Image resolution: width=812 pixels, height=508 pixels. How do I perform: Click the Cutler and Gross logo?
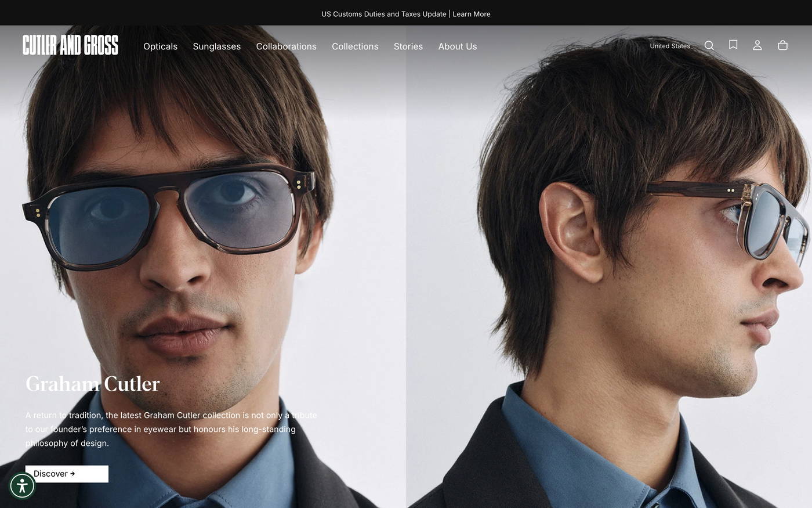point(70,45)
